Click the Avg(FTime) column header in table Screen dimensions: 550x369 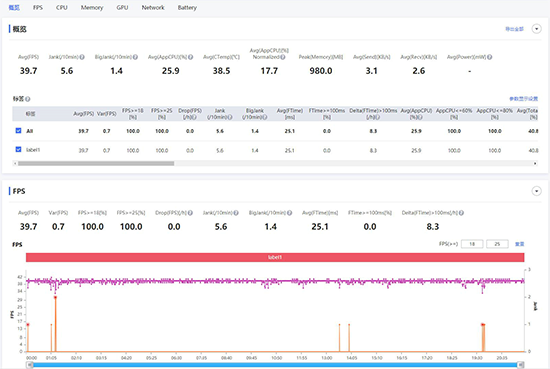tap(290, 114)
